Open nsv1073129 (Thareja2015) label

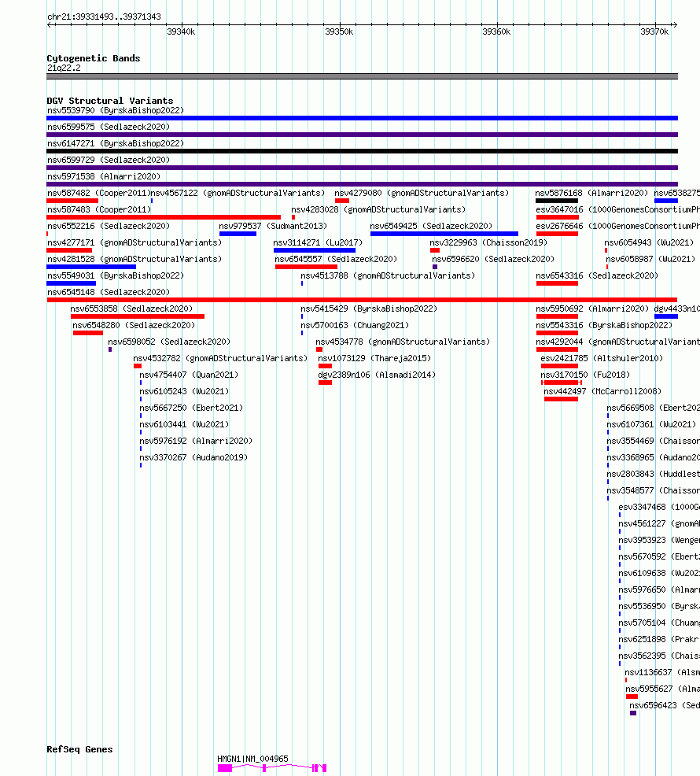point(374,358)
